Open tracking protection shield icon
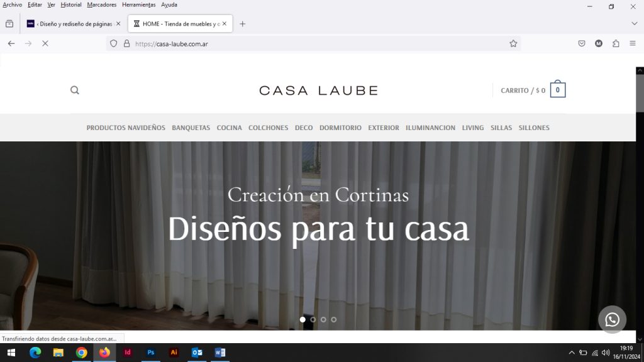Screen dimensions: 644x362 pos(114,43)
